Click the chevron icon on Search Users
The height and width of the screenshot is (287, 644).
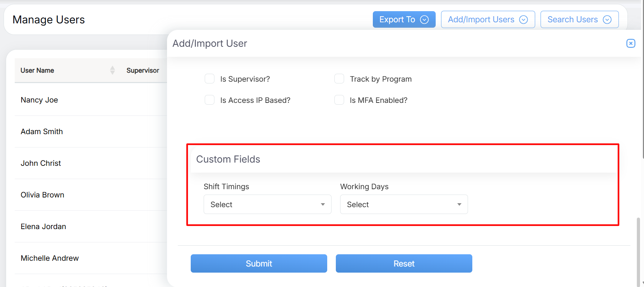pos(607,19)
